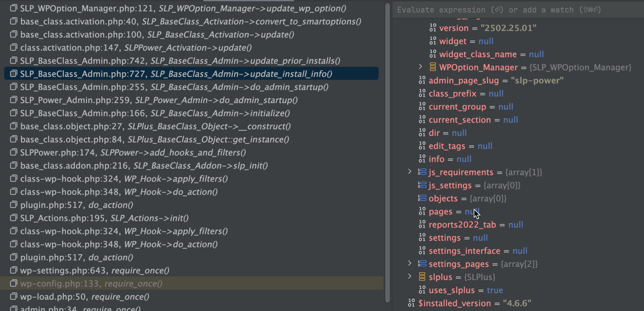Click the slplus object icon
Image resolution: width=644 pixels, height=311 pixels.
pos(422,277)
